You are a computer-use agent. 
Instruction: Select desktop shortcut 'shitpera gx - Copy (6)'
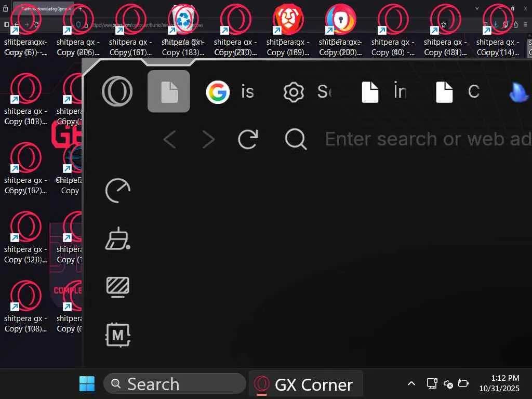pyautogui.click(x=26, y=30)
